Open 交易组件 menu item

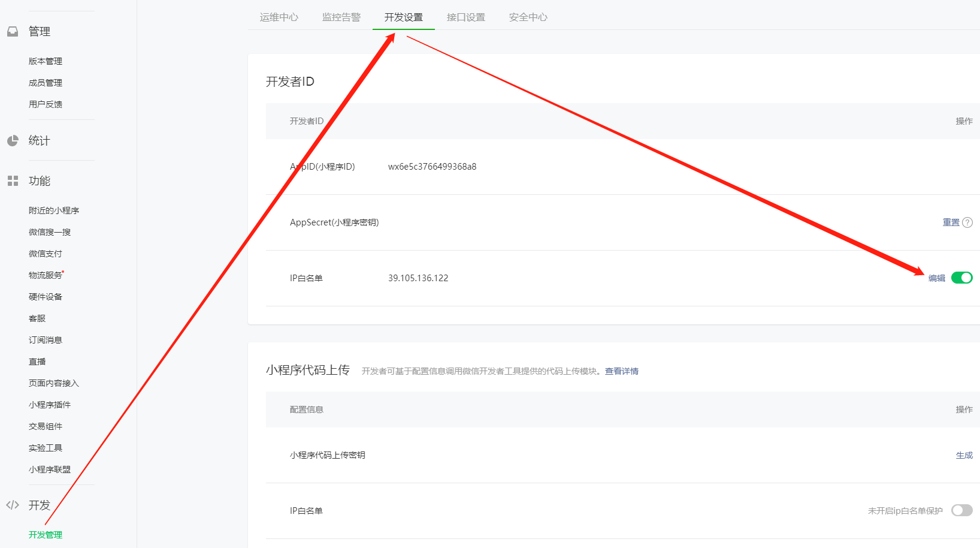tap(46, 426)
